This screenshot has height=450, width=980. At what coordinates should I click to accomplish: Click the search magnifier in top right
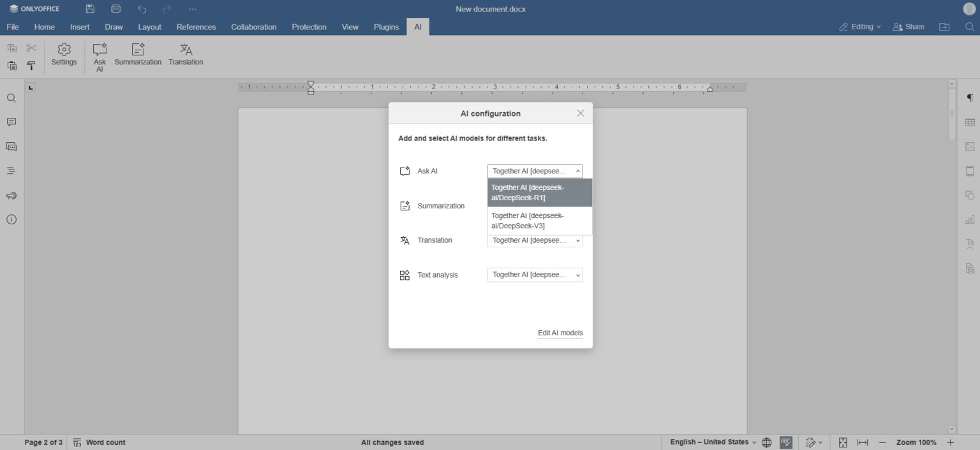click(x=969, y=27)
